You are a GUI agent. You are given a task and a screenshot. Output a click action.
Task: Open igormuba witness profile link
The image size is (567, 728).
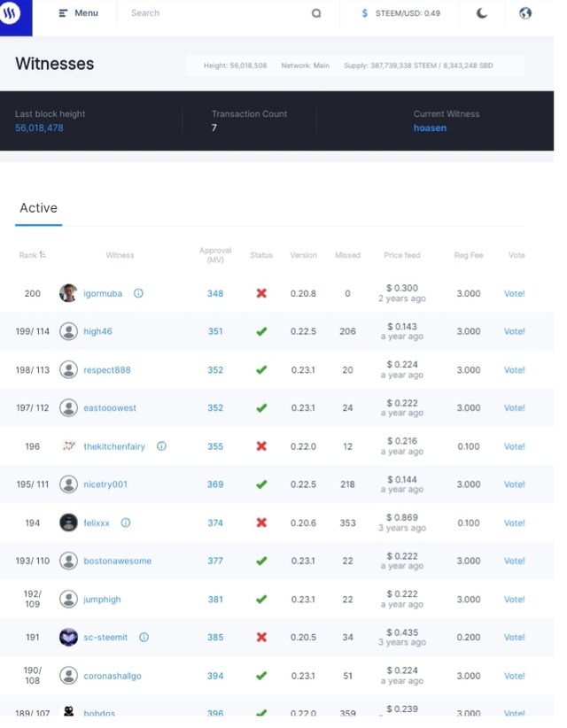point(103,293)
